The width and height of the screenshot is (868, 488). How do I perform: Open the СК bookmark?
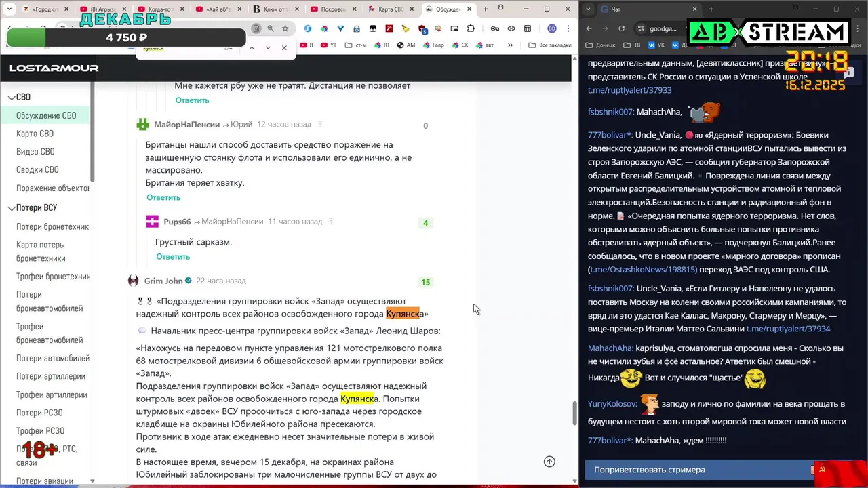(460, 45)
